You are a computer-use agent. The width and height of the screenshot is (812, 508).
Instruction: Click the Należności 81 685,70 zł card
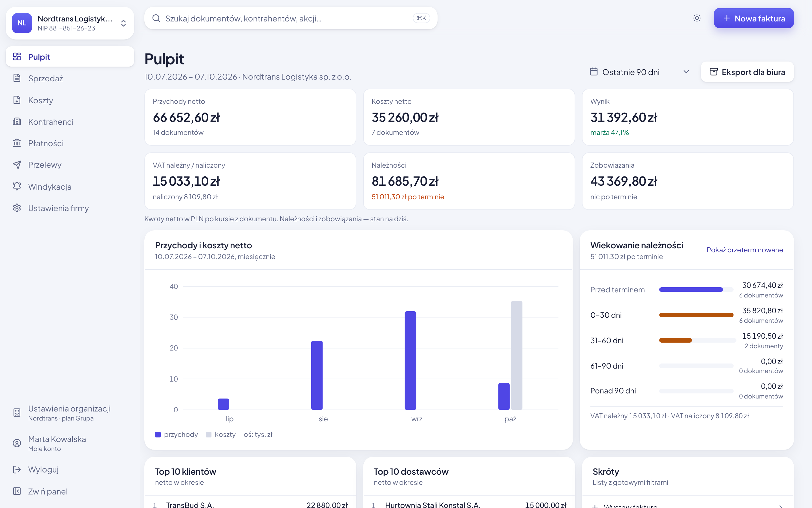click(x=469, y=181)
